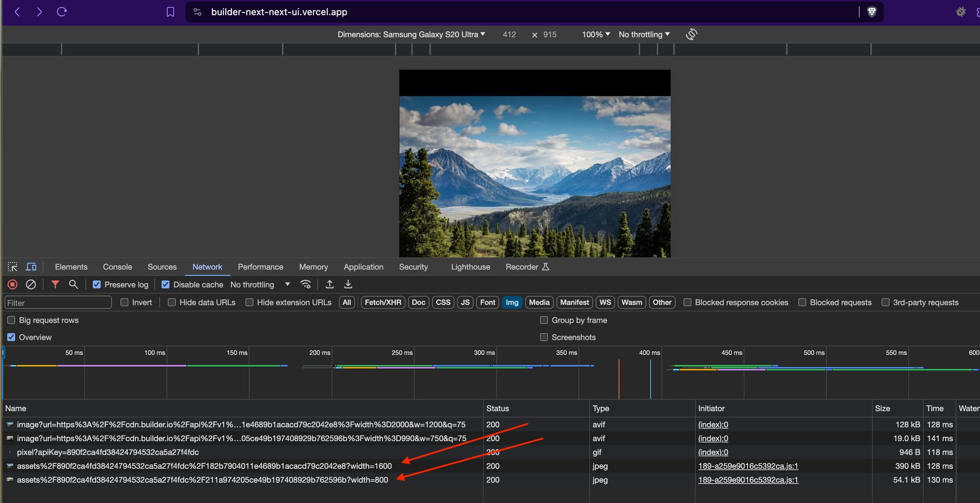The width and height of the screenshot is (980, 503).
Task: Open network conditions wifi icon
Action: (306, 284)
